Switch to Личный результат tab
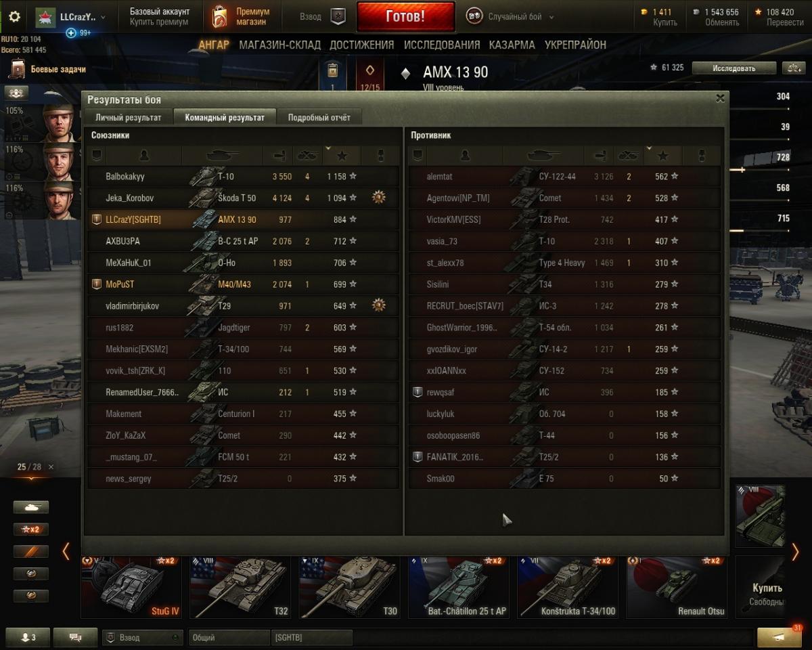Screen dimensions: 812x650 click(x=129, y=117)
